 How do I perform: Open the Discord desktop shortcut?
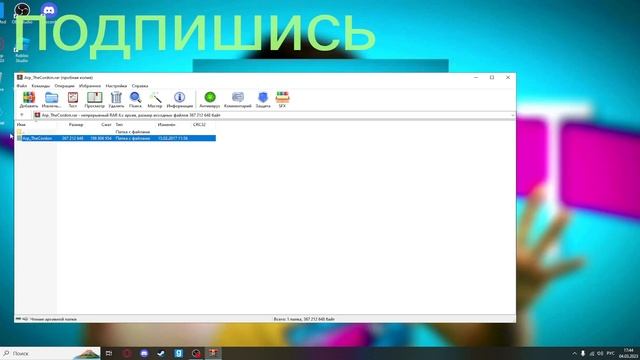(x=49, y=12)
